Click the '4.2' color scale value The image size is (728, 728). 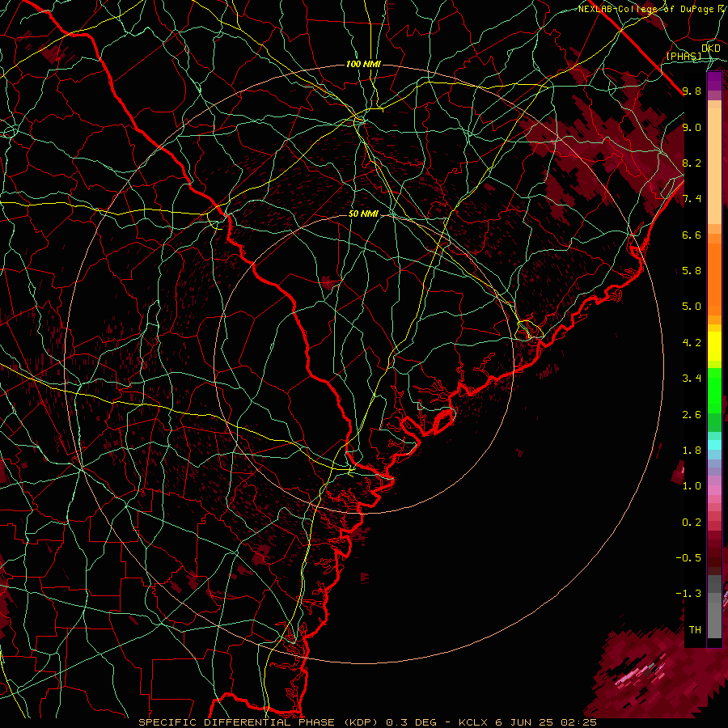click(692, 343)
